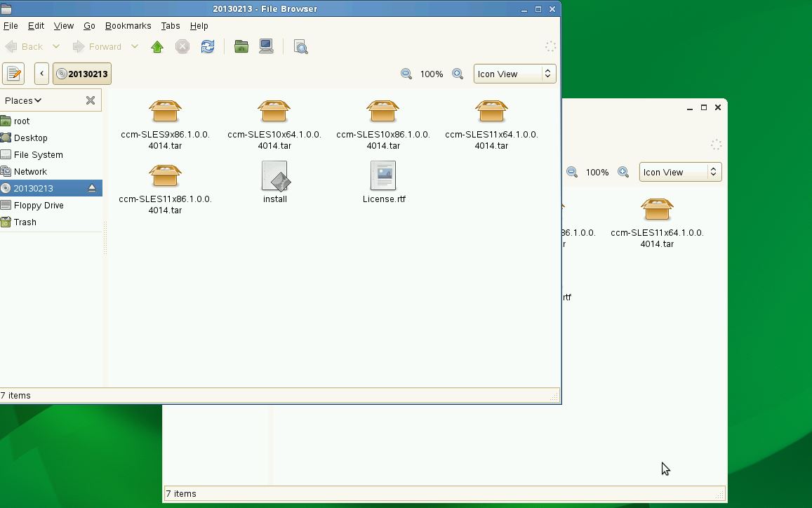The height and width of the screenshot is (508, 812).
Task: Open the Edit menu
Action: [36, 26]
